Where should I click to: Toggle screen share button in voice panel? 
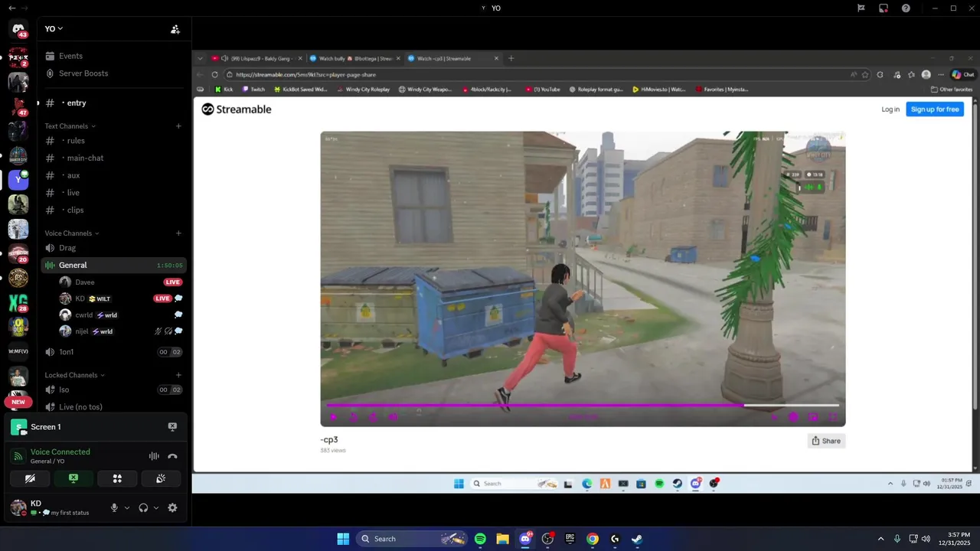[x=73, y=478]
